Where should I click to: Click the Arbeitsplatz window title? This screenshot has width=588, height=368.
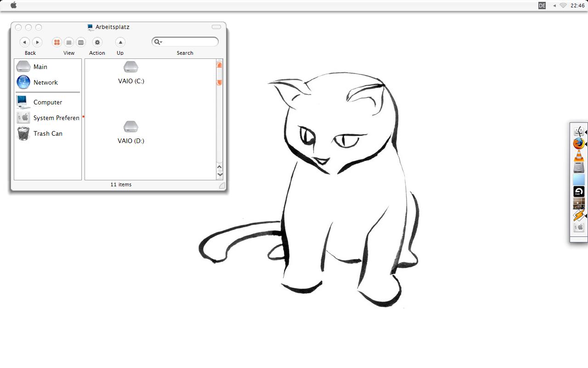pyautogui.click(x=113, y=27)
